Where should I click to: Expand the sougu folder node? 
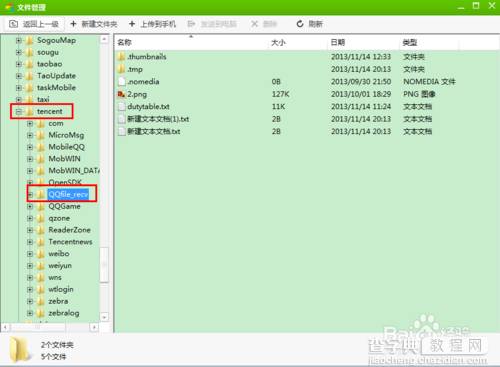pyautogui.click(x=19, y=52)
